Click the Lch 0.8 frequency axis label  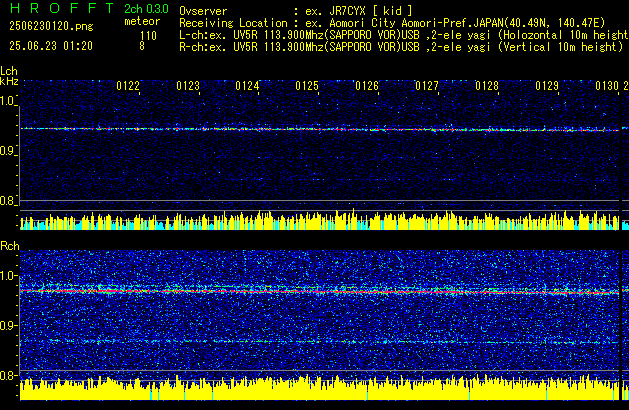click(x=8, y=201)
